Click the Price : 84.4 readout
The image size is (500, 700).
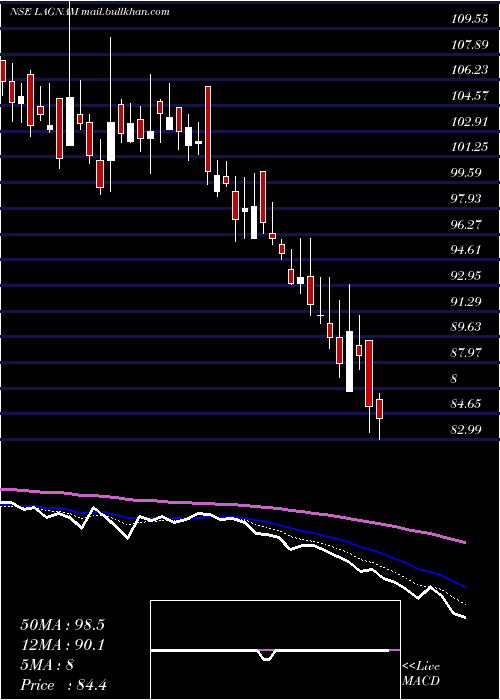coord(63,685)
